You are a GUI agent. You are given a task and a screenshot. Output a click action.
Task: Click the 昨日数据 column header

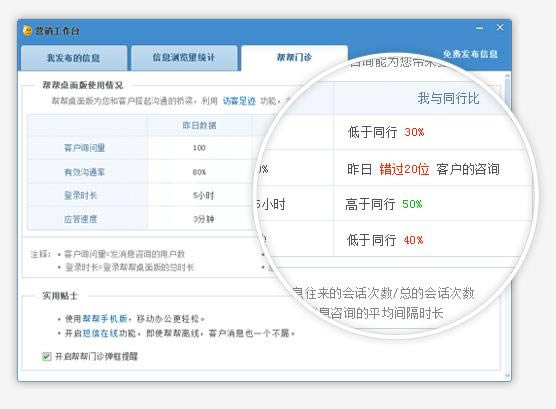[x=199, y=125]
